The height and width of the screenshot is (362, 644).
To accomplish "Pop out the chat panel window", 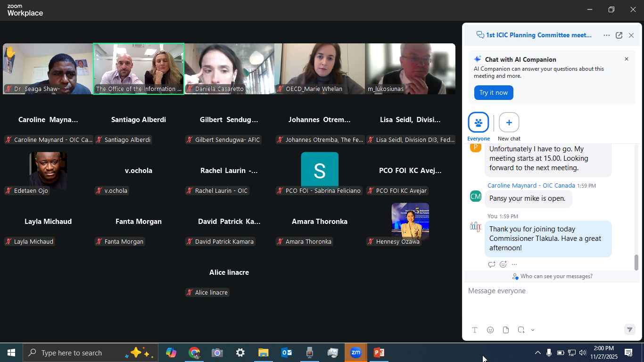I will [619, 35].
